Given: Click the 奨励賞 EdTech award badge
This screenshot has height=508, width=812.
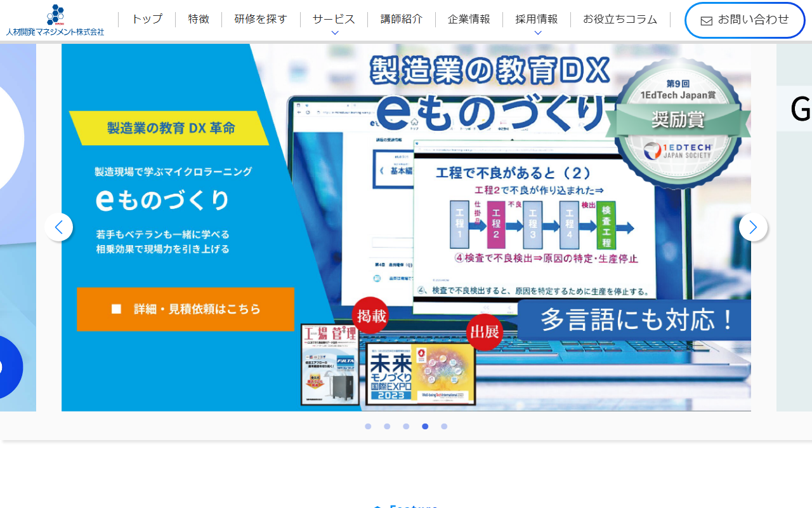Looking at the screenshot, I should pyautogui.click(x=678, y=124).
